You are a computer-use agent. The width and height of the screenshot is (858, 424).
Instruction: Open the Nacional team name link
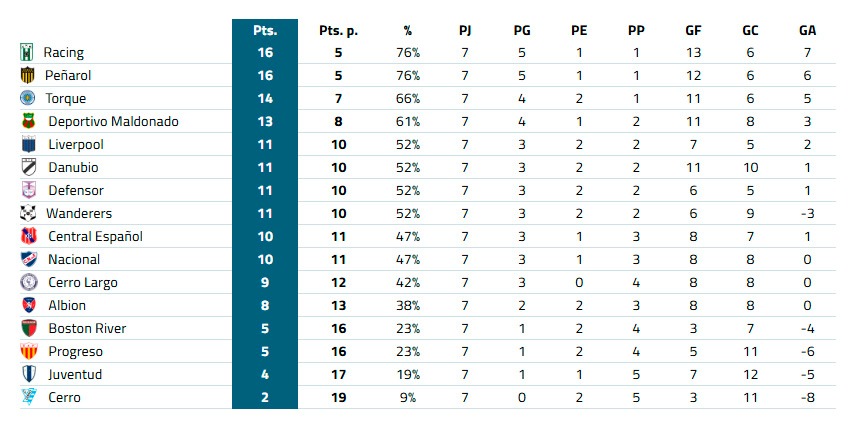74,259
